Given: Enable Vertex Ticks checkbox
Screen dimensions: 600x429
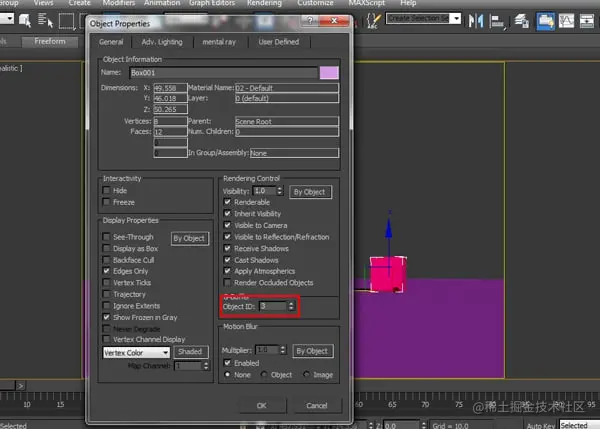Looking at the screenshot, I should coord(106,282).
